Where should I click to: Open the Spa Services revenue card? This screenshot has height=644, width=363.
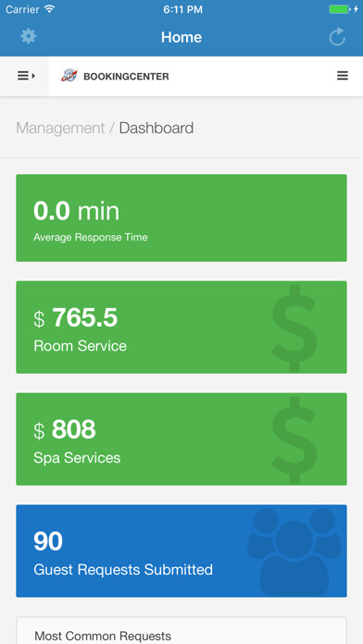click(x=181, y=440)
